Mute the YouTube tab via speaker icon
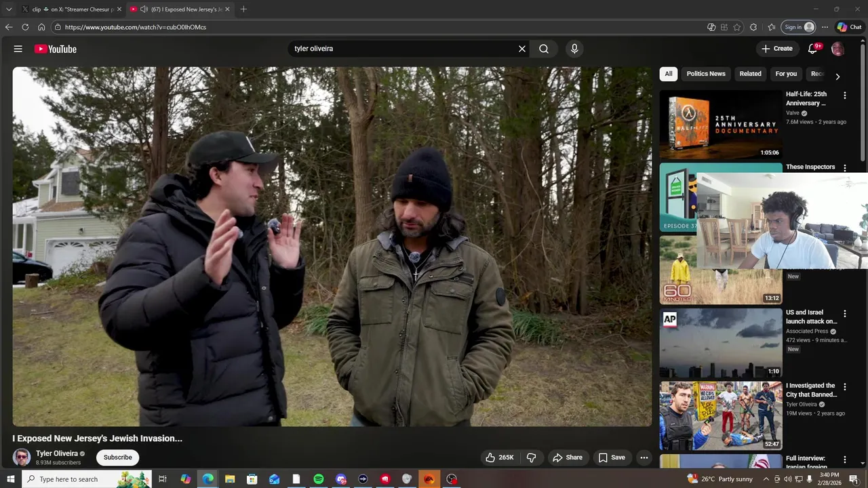Image resolution: width=868 pixels, height=488 pixels. tap(144, 9)
